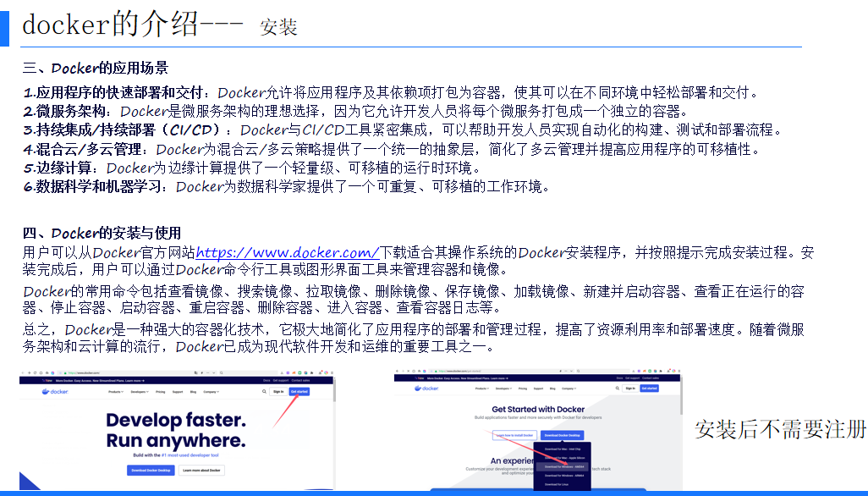Click subtitle text '安装' beside slide title
Screen dimensions: 868x496
click(x=278, y=26)
